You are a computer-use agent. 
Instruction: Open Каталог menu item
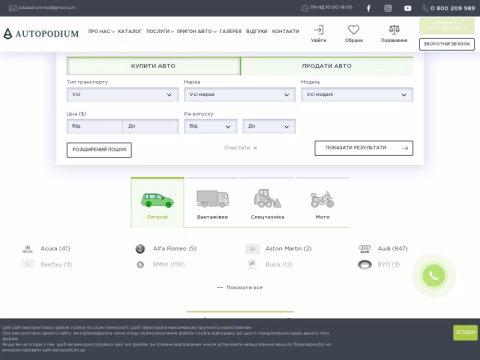[130, 31]
